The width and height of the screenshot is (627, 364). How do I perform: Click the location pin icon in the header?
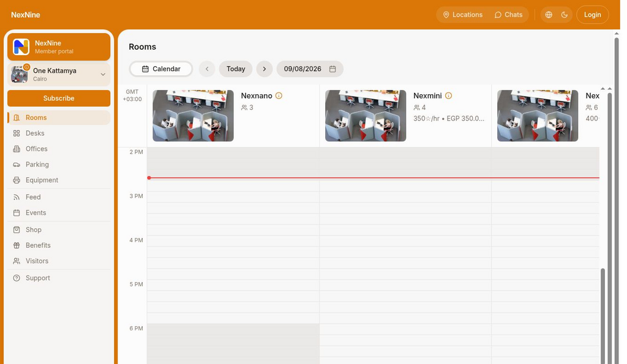pos(446,15)
